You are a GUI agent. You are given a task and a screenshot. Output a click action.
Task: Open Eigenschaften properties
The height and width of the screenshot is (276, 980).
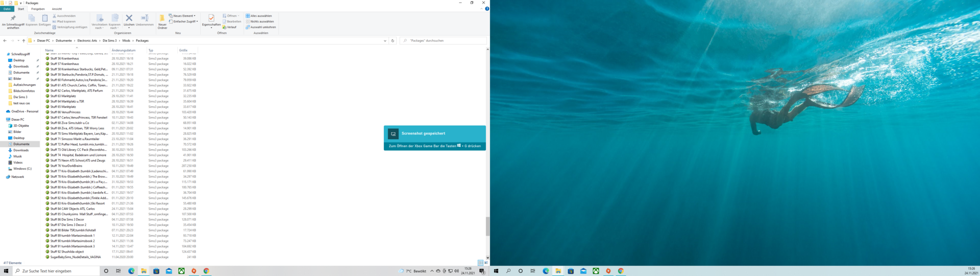pos(211,21)
